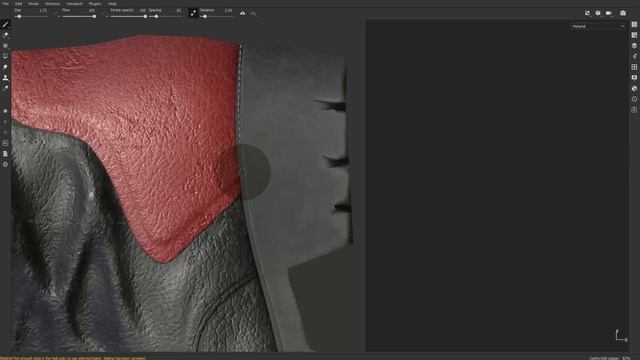Click the axis gizmo in the 2D view corner
This screenshot has height=360, width=640.
coord(621,335)
